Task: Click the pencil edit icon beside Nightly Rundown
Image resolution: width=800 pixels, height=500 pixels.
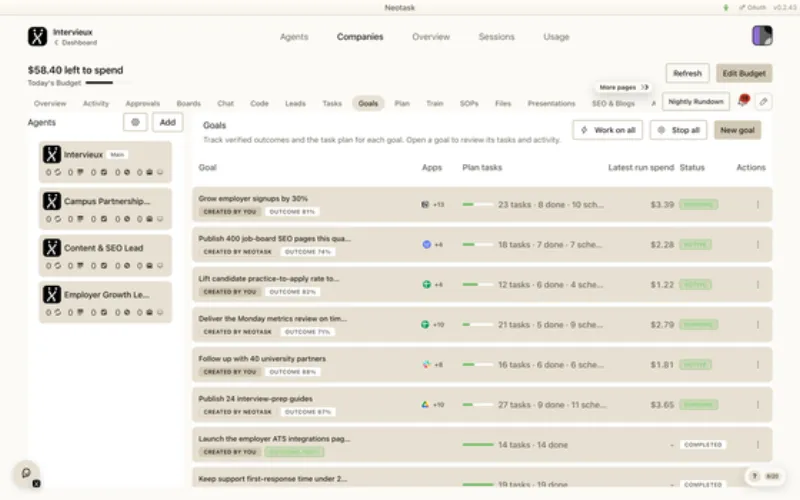Action: [763, 102]
